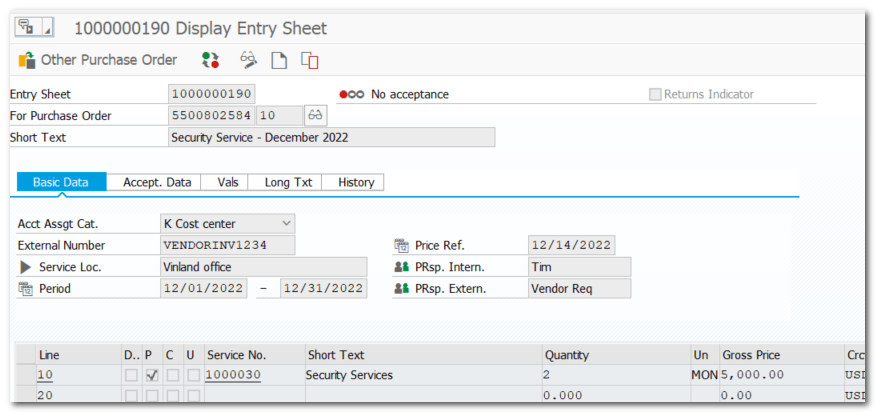Expand the Service Loc. triangle
The width and height of the screenshot is (876, 413).
(26, 267)
